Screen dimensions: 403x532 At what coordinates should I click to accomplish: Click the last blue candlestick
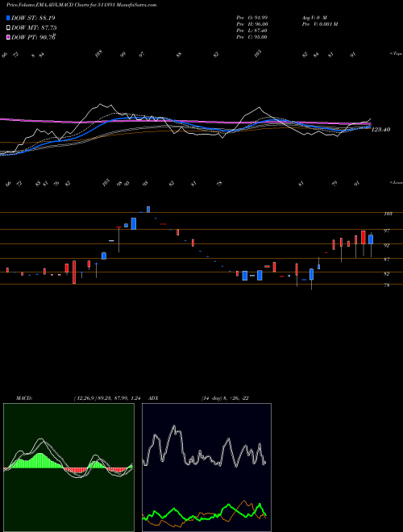point(371,239)
